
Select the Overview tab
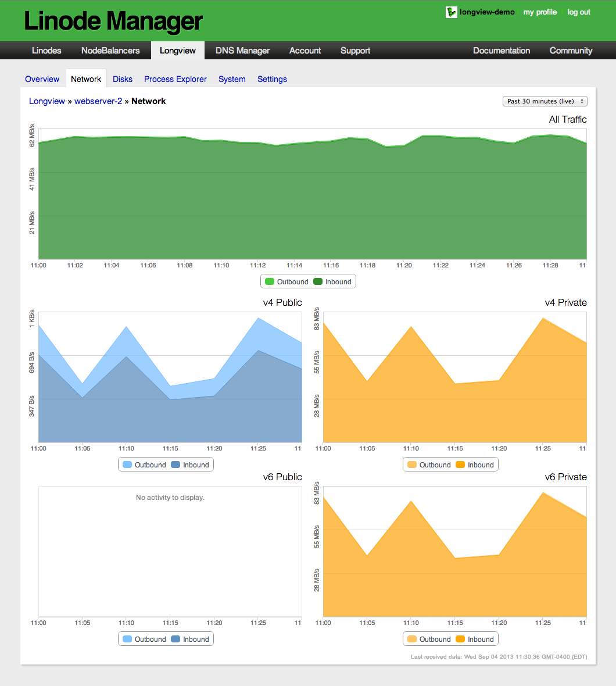click(x=42, y=79)
